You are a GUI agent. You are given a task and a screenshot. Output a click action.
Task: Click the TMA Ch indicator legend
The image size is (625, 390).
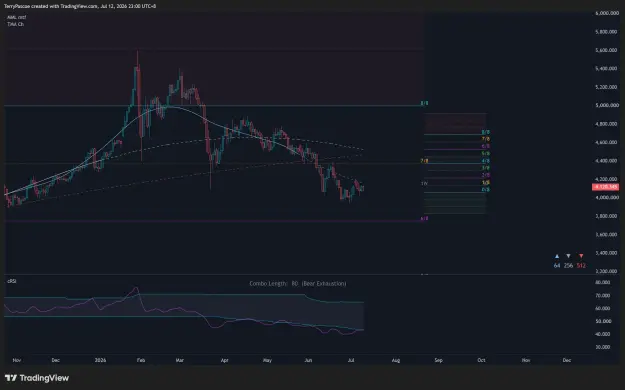pos(16,24)
